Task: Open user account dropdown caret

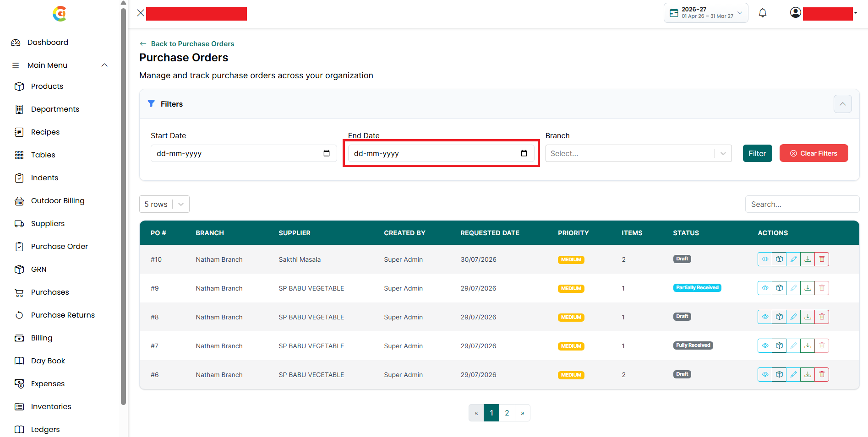Action: pyautogui.click(x=856, y=13)
